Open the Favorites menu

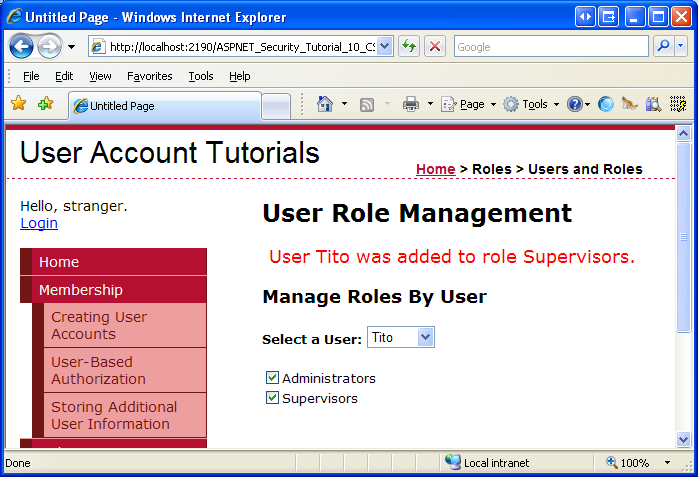pos(150,76)
